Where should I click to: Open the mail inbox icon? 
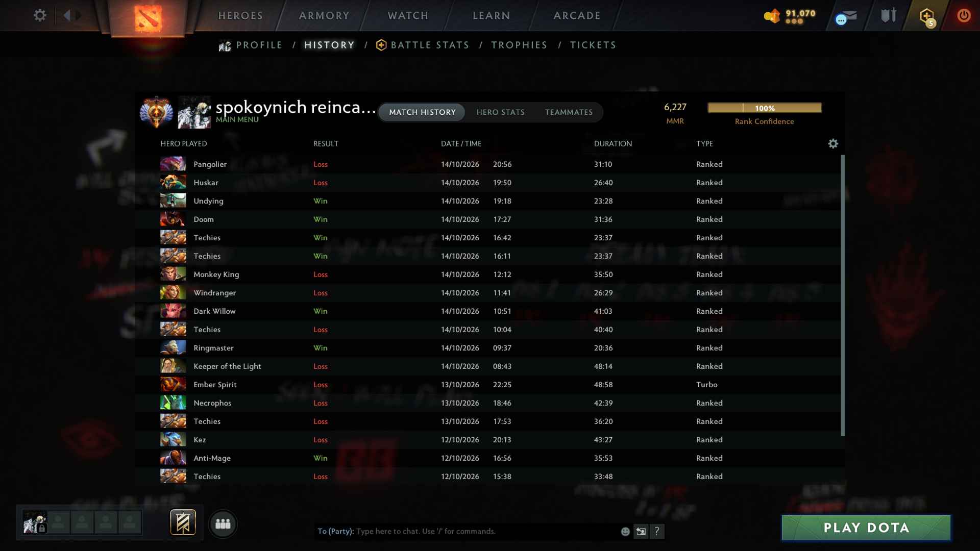click(846, 17)
